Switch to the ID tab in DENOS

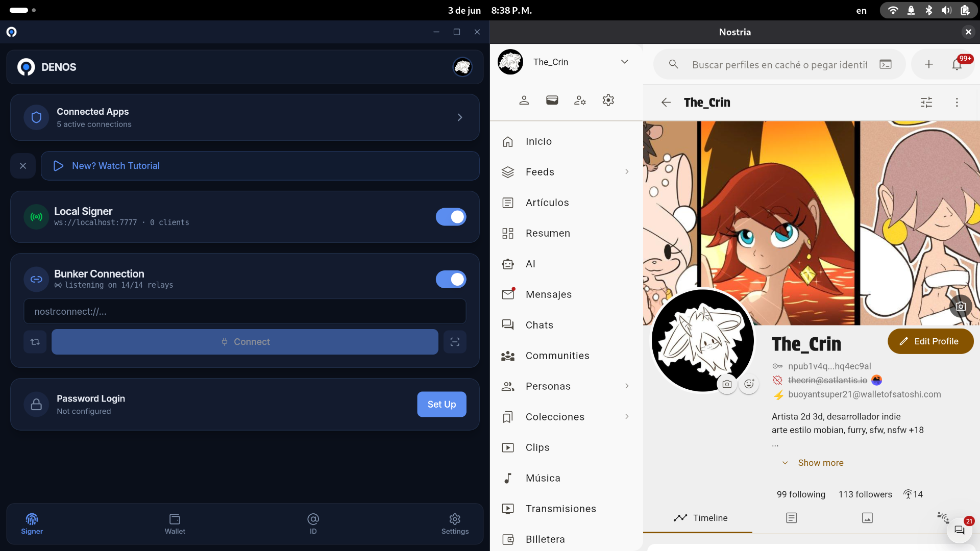pyautogui.click(x=313, y=524)
